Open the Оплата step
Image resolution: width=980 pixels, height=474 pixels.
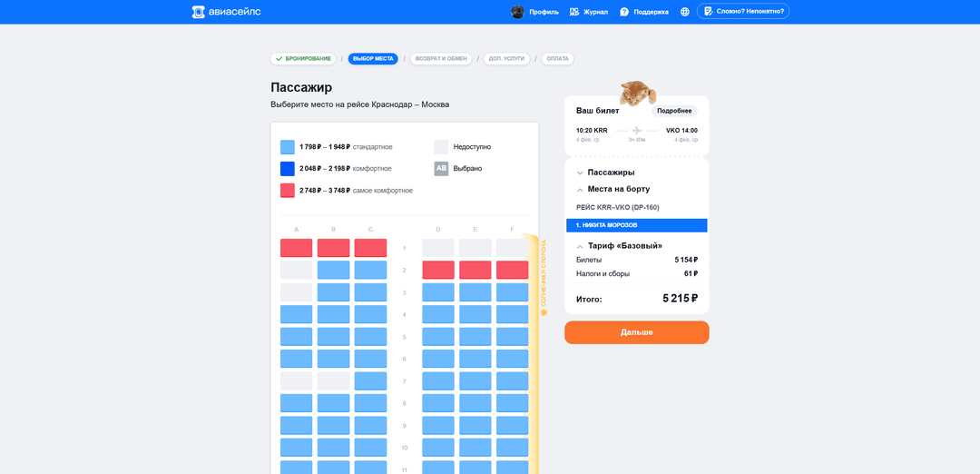coord(557,59)
